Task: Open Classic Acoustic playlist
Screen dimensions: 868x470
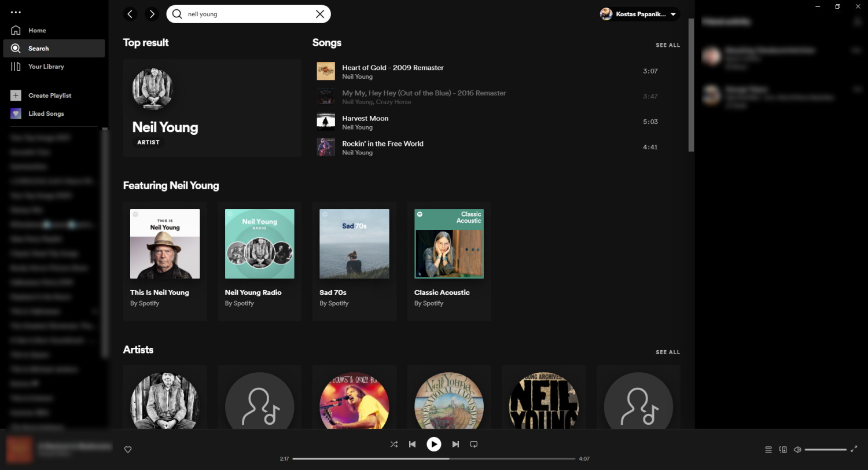Action: 449,261
